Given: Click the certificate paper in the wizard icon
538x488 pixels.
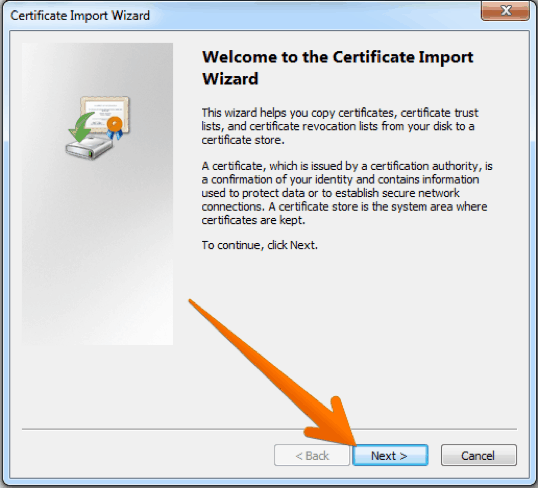Looking at the screenshot, I should [x=104, y=113].
